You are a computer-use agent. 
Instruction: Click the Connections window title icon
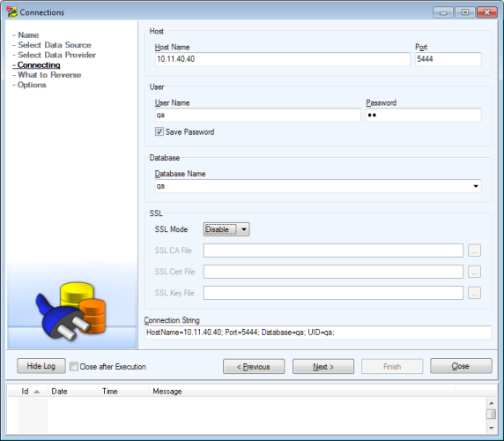click(x=11, y=11)
